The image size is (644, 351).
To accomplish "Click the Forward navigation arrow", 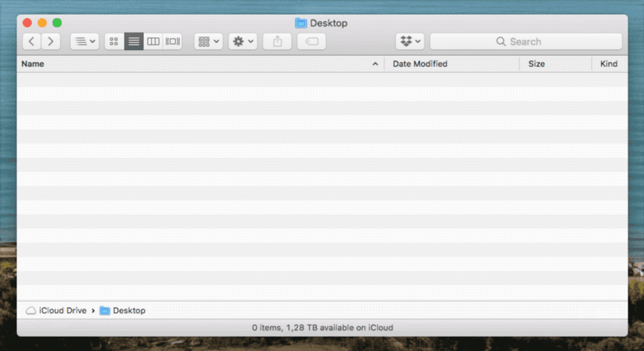I will (x=51, y=42).
